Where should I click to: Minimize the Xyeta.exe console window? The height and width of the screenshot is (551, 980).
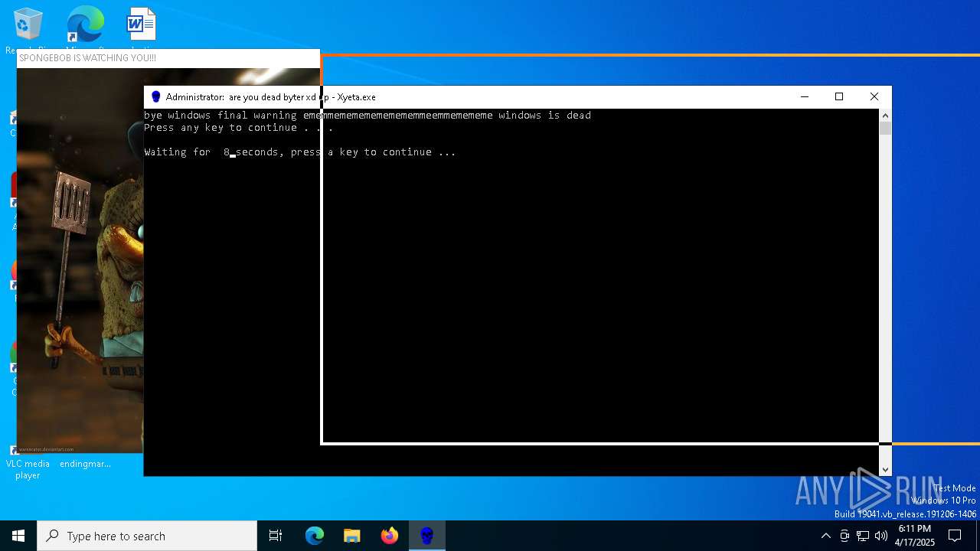(x=804, y=97)
